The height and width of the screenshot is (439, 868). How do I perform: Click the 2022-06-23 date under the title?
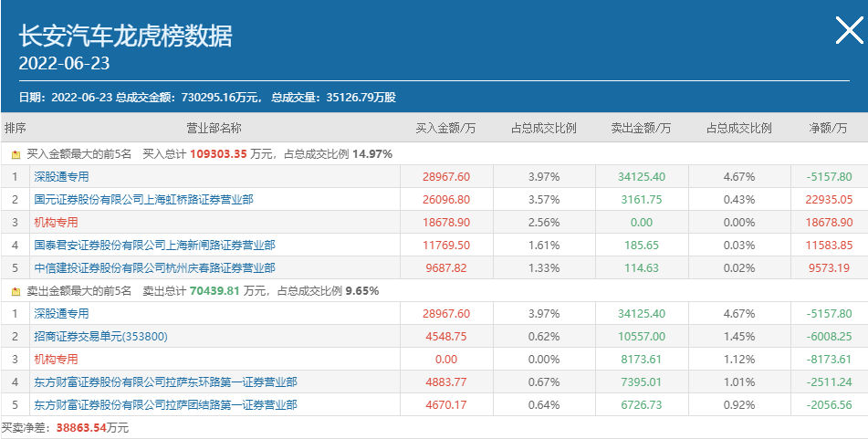[65, 64]
